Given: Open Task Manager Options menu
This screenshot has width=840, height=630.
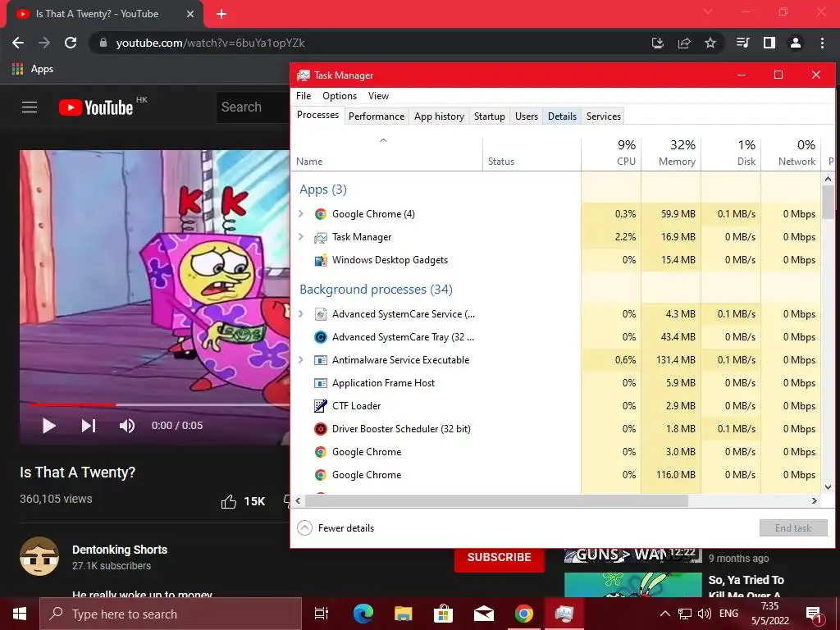Looking at the screenshot, I should coord(340,96).
